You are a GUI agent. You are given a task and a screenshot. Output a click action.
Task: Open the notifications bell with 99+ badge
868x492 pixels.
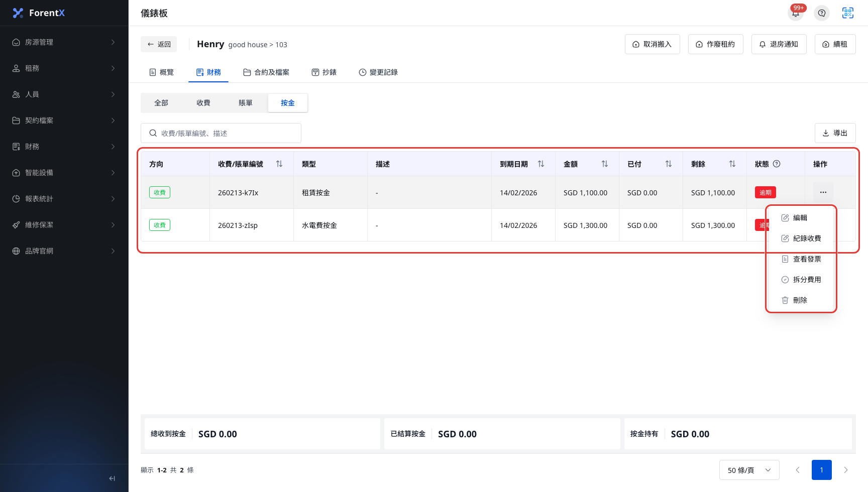click(x=796, y=13)
